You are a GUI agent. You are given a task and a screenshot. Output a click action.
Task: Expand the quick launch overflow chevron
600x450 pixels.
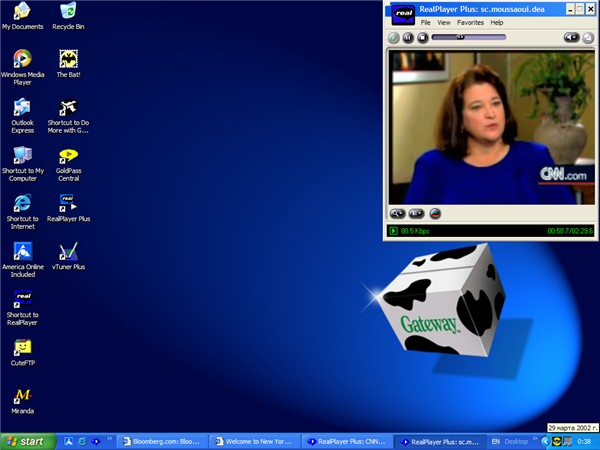[x=109, y=439]
